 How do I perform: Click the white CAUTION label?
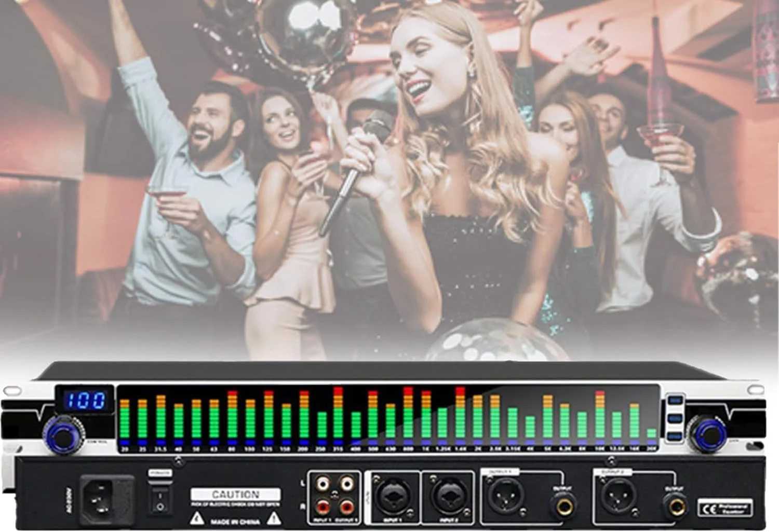[x=235, y=494]
